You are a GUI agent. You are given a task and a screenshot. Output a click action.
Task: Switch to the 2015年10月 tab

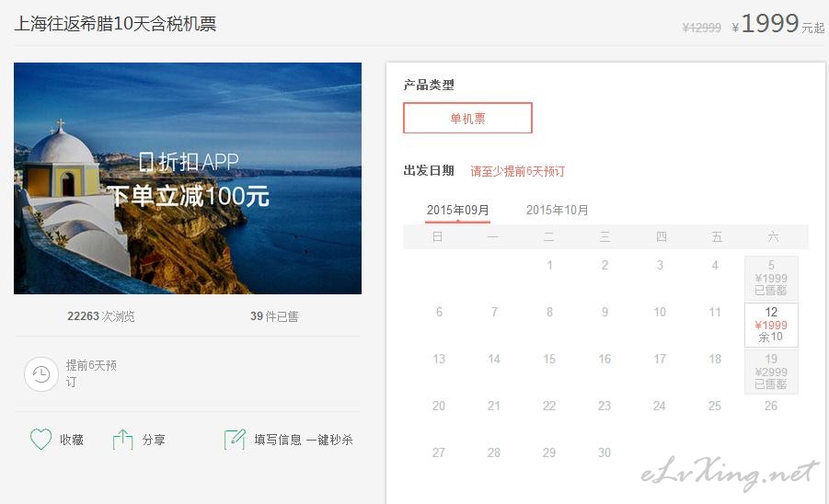tap(558, 210)
